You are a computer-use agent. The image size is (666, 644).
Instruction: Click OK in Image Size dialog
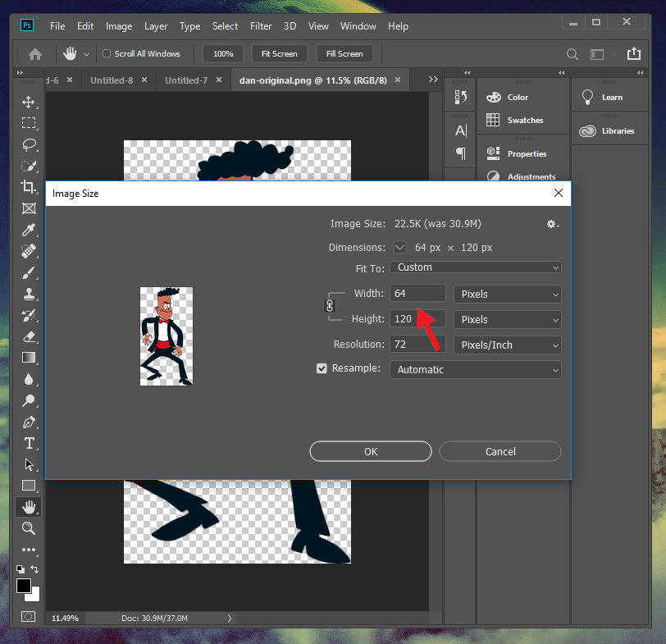tap(371, 451)
